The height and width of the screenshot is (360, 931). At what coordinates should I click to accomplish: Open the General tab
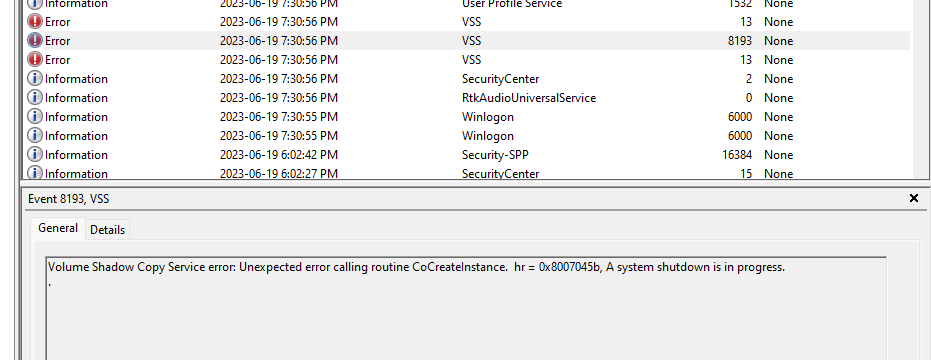click(x=58, y=228)
